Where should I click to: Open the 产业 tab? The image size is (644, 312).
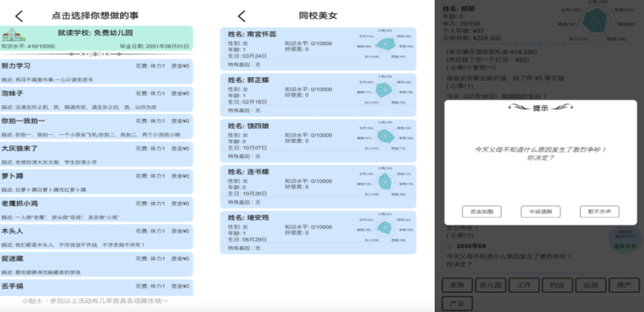457,303
